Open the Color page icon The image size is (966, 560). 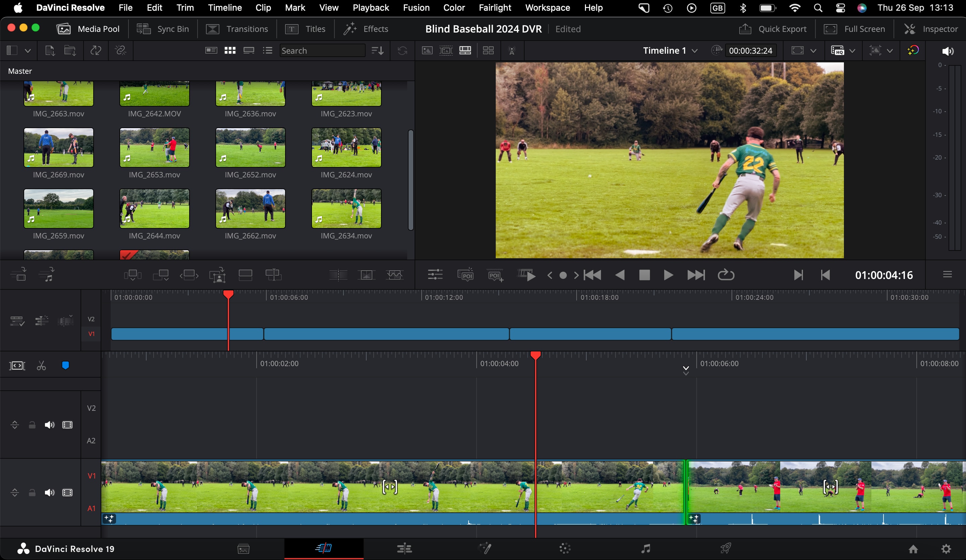coord(565,549)
